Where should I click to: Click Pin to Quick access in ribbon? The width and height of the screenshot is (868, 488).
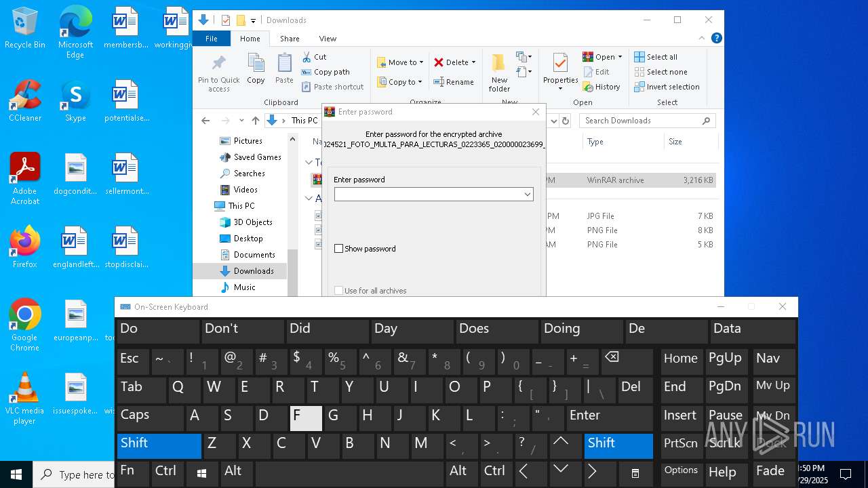218,73
